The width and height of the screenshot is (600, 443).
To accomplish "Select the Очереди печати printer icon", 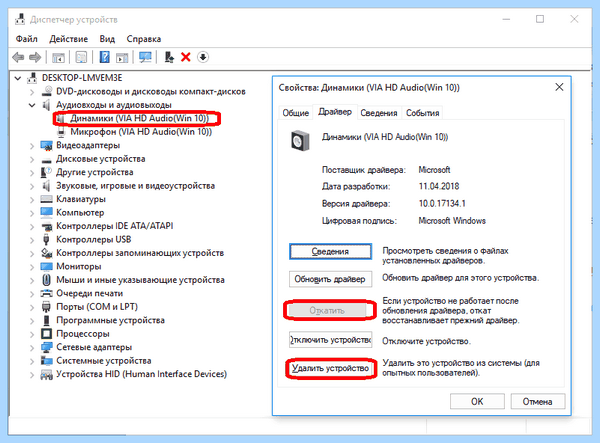I will (46, 293).
